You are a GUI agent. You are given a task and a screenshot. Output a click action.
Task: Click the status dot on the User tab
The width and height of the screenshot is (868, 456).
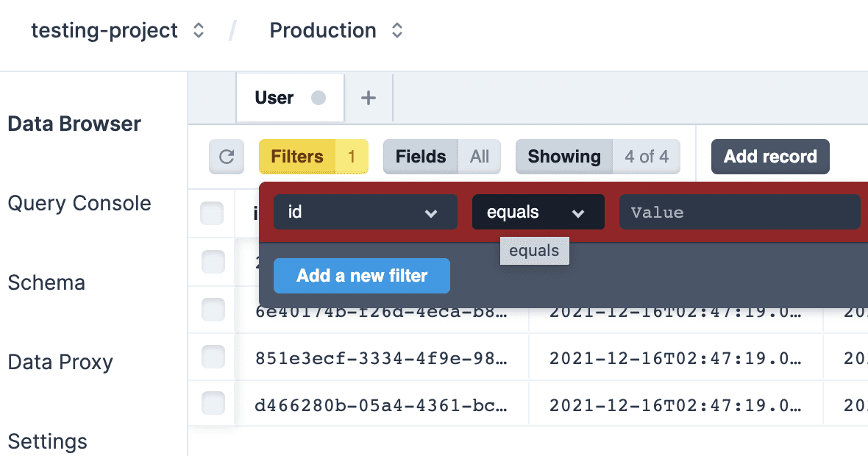[x=316, y=96]
